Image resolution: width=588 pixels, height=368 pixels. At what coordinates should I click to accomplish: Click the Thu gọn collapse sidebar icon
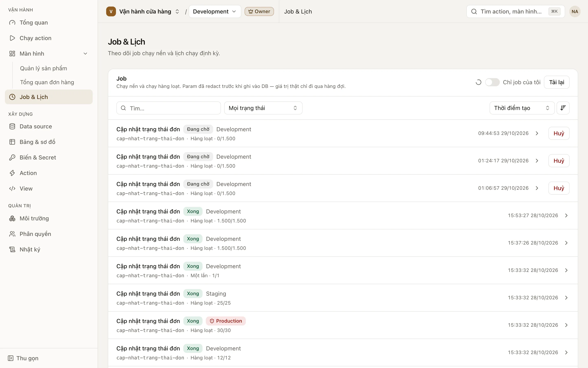(10, 358)
